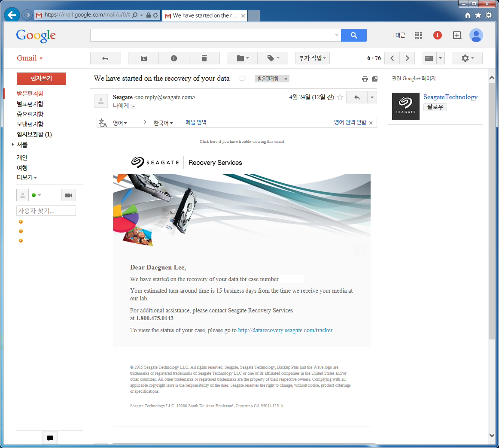
Task: Click the 팔로우 follow button
Action: (435, 107)
